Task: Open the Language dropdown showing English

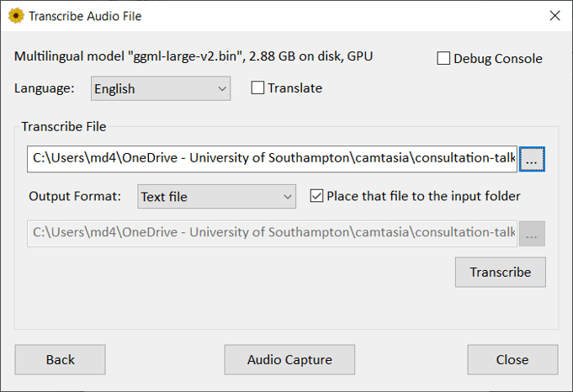Action: [x=161, y=88]
